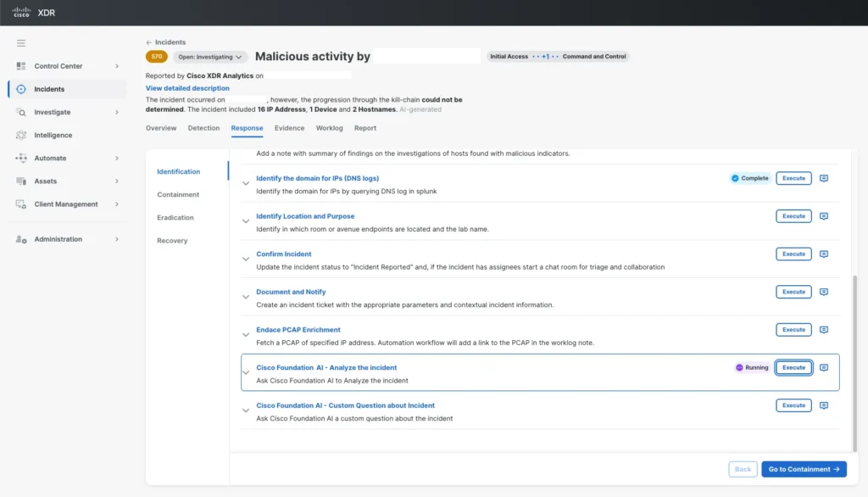Click the Automate workflow icon
868x497 pixels.
[21, 158]
